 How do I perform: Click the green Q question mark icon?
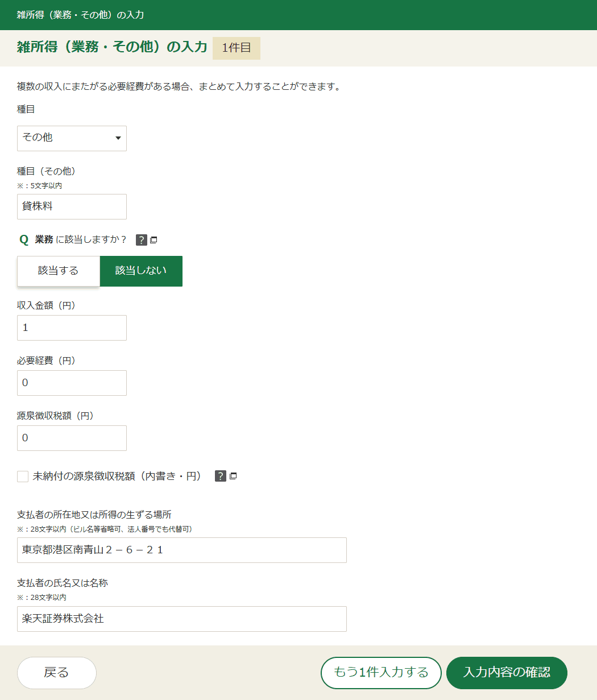click(x=24, y=240)
